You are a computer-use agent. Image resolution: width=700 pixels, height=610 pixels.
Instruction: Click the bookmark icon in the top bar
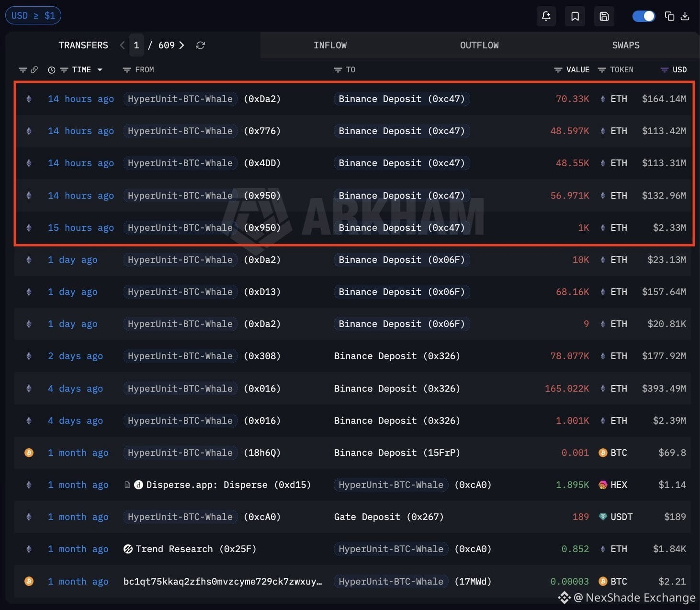(x=575, y=16)
